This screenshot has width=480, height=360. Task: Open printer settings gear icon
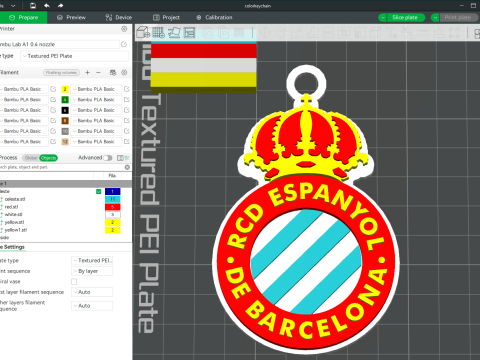(x=124, y=29)
